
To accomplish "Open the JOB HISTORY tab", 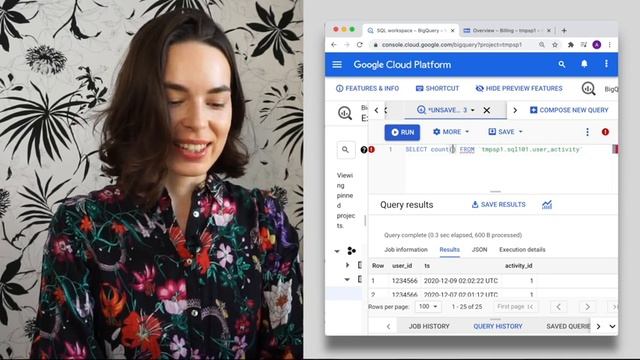I will click(429, 326).
